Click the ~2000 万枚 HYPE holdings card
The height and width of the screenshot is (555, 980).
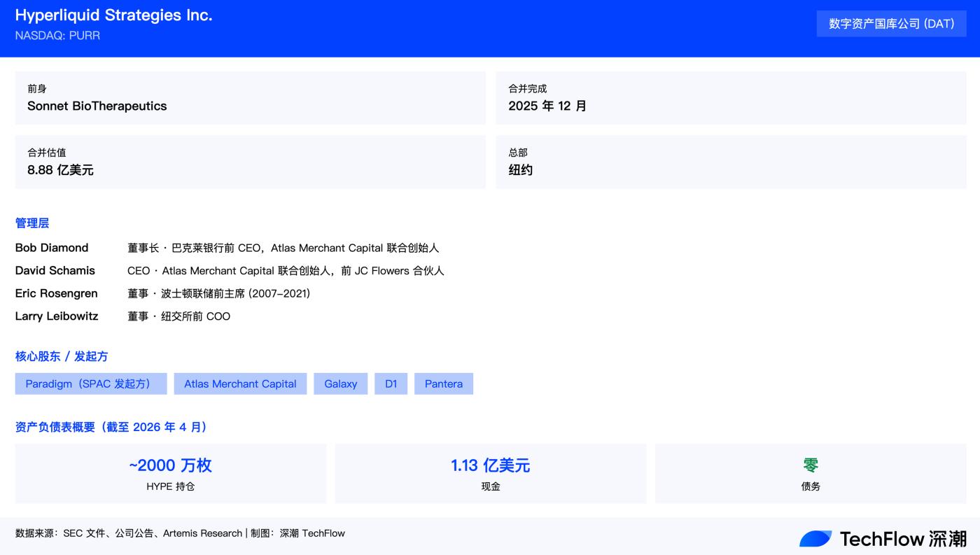point(171,473)
